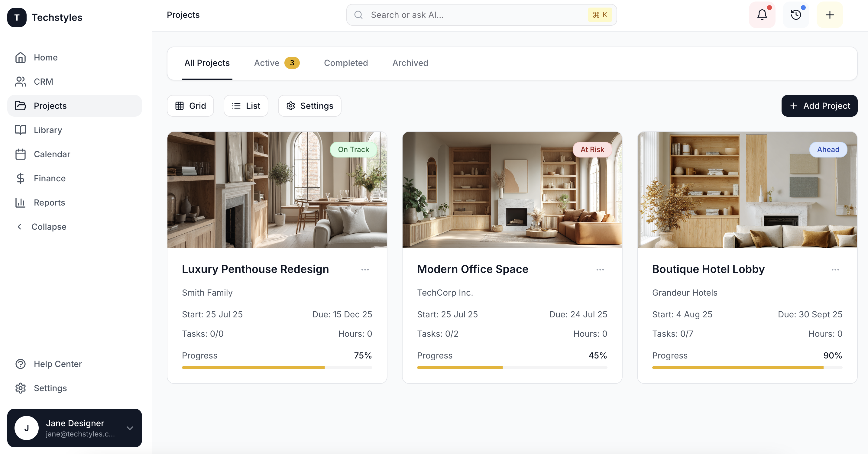Go to Library in the sidebar
Viewport: 868px width, 454px height.
(x=47, y=130)
